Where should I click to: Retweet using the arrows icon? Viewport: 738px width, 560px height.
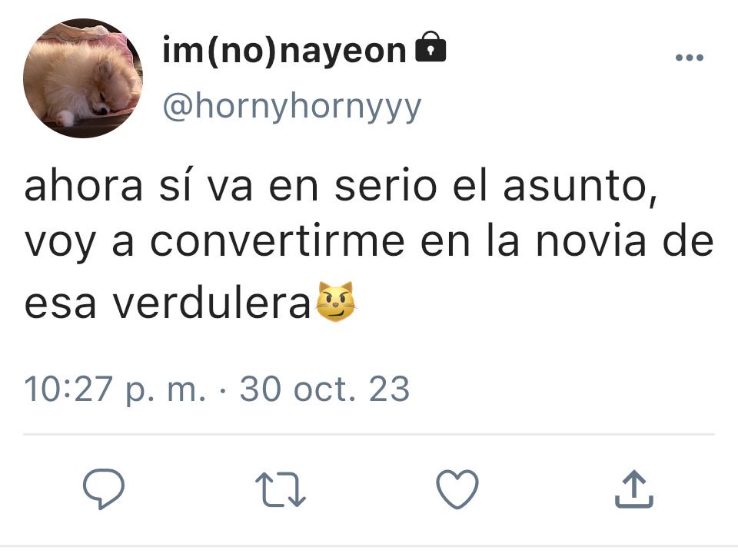(281, 489)
